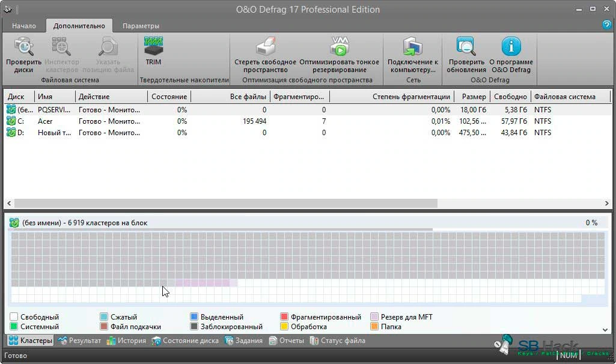Click Стереть свободное пространство icon
The width and height of the screenshot is (616, 364).
(266, 46)
